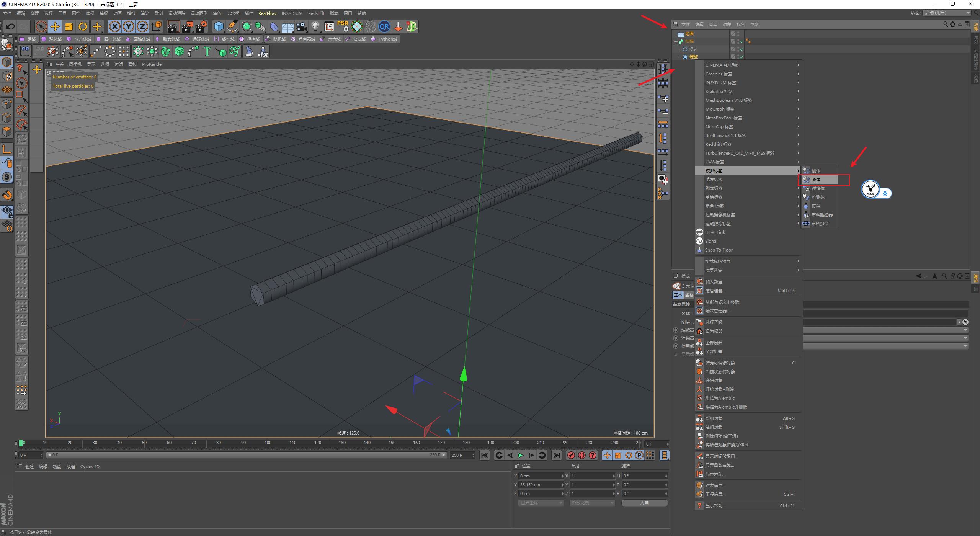Open the RealFlow menu in the menu bar
980x536 pixels.
point(268,13)
